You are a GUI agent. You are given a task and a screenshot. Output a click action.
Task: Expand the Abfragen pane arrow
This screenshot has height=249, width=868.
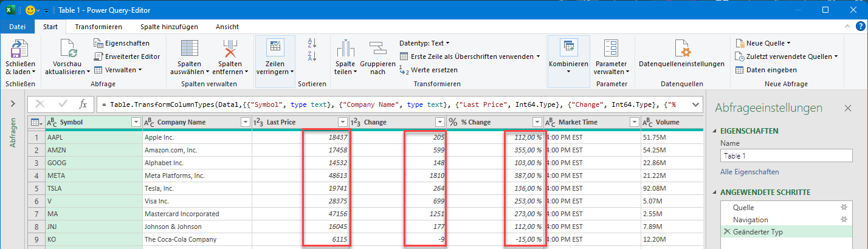click(x=13, y=104)
